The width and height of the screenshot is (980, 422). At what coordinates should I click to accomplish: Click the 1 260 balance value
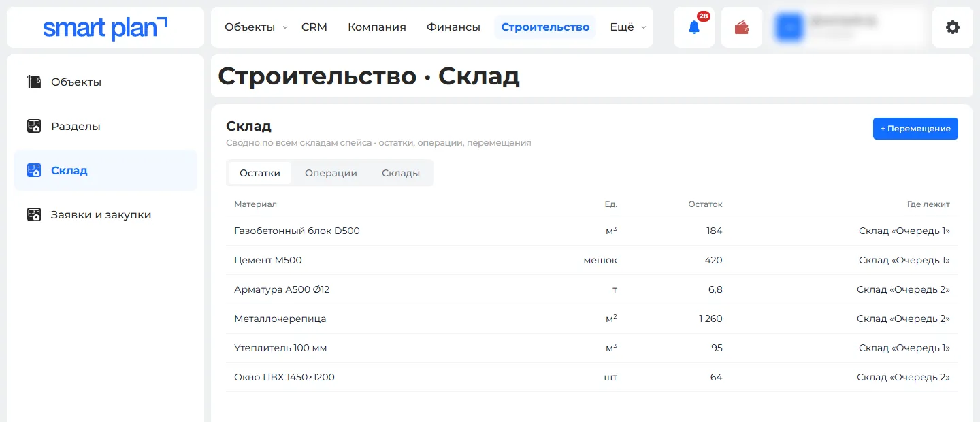point(710,319)
